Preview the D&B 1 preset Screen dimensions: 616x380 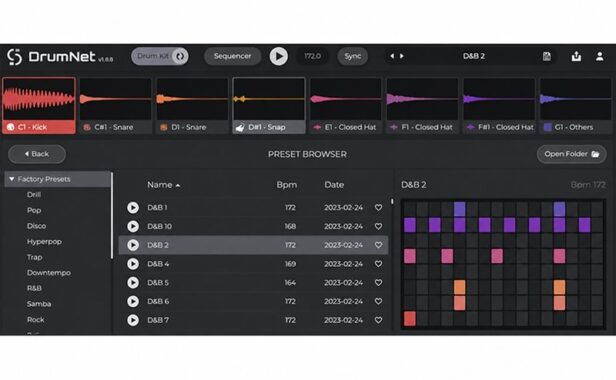(133, 207)
